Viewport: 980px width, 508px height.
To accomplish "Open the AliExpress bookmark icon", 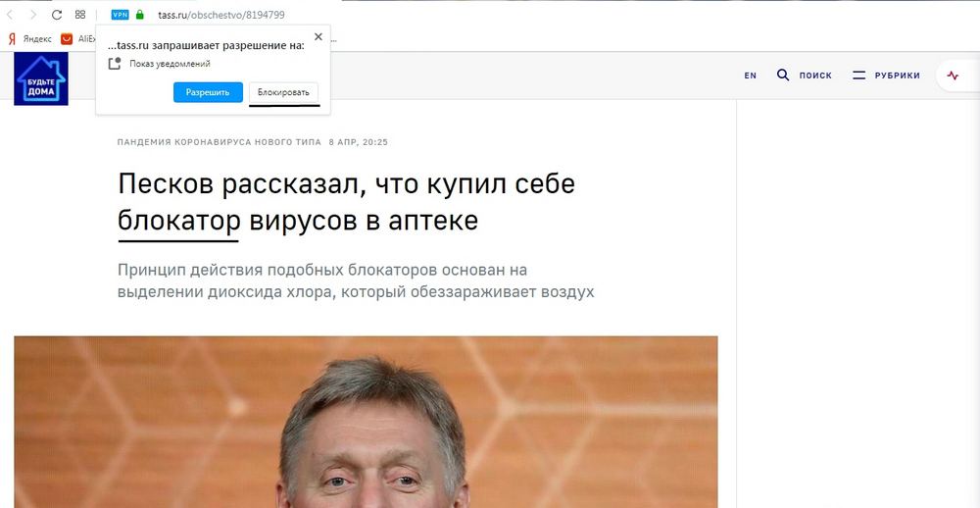I will (67, 39).
